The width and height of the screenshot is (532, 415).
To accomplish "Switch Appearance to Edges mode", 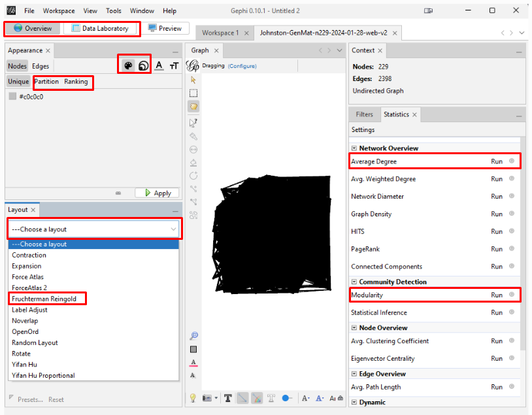I will 41,66.
